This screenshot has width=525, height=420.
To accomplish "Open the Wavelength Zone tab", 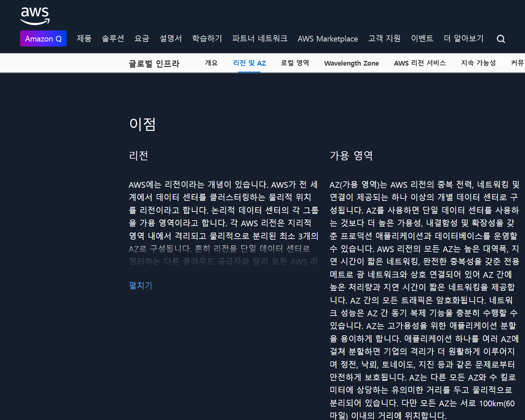I will 352,63.
